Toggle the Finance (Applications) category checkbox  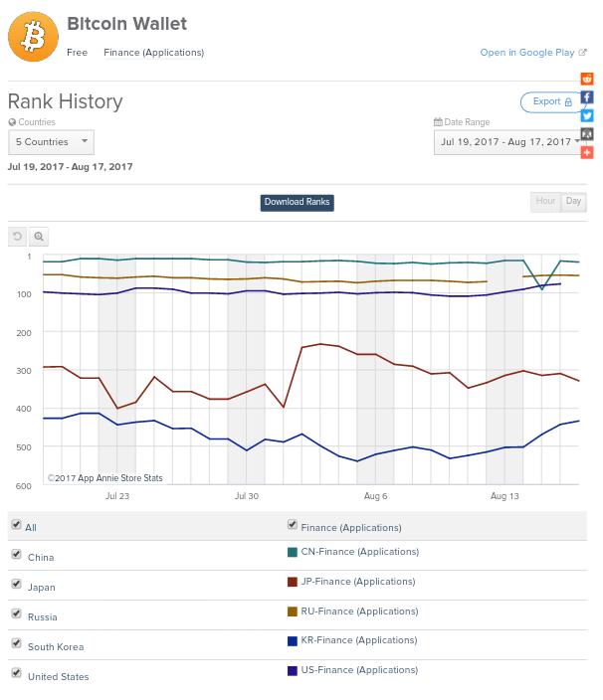pyautogui.click(x=292, y=525)
